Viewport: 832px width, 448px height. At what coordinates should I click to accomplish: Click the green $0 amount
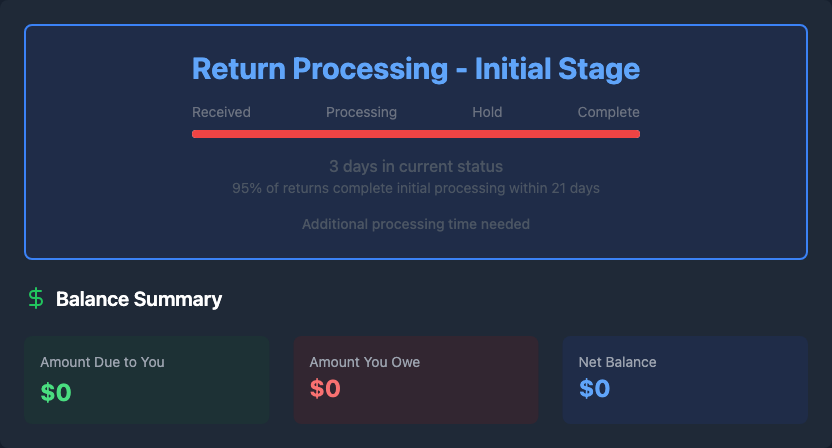(x=56, y=392)
